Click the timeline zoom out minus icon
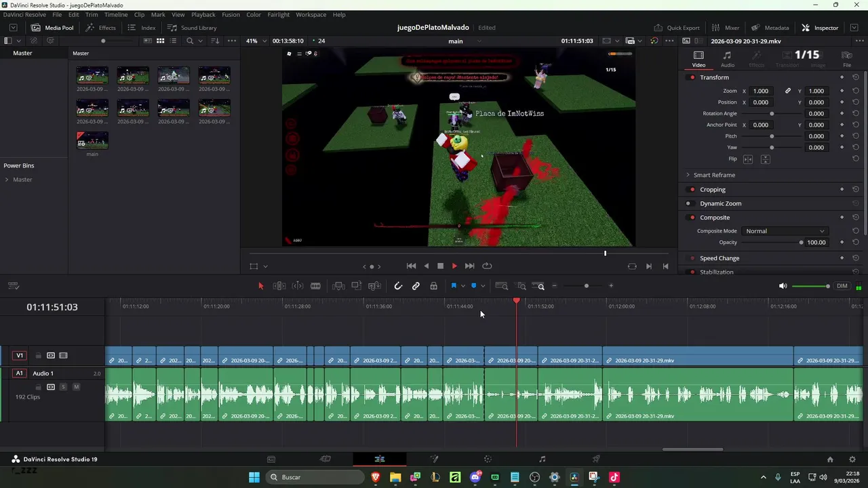868x488 pixels. [x=555, y=286]
